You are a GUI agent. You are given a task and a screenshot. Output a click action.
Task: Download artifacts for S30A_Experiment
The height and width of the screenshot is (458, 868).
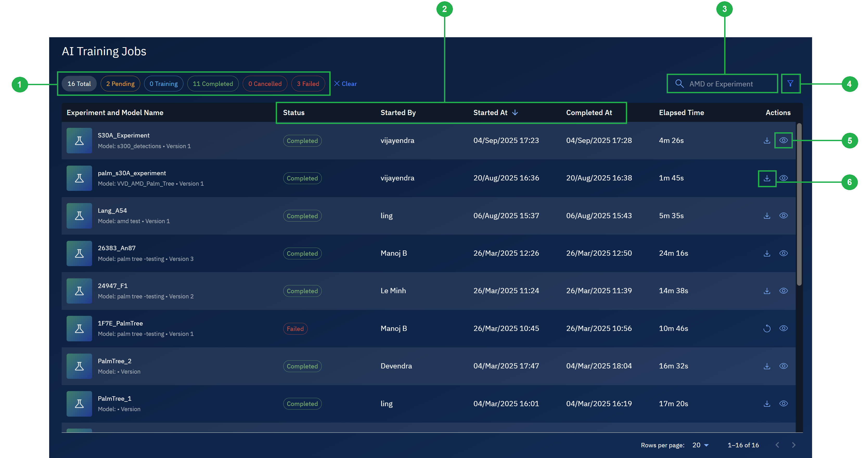pyautogui.click(x=766, y=140)
